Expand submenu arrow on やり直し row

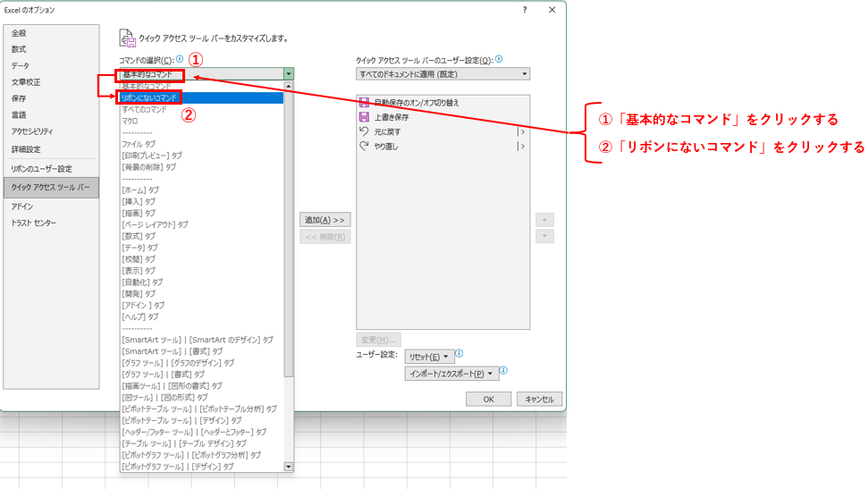click(x=521, y=147)
